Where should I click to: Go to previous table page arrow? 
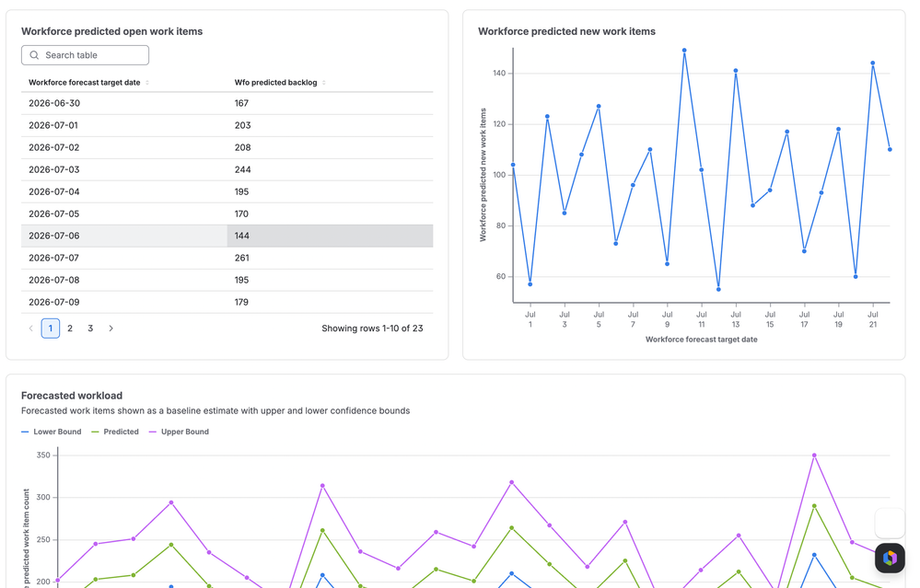[x=31, y=329]
